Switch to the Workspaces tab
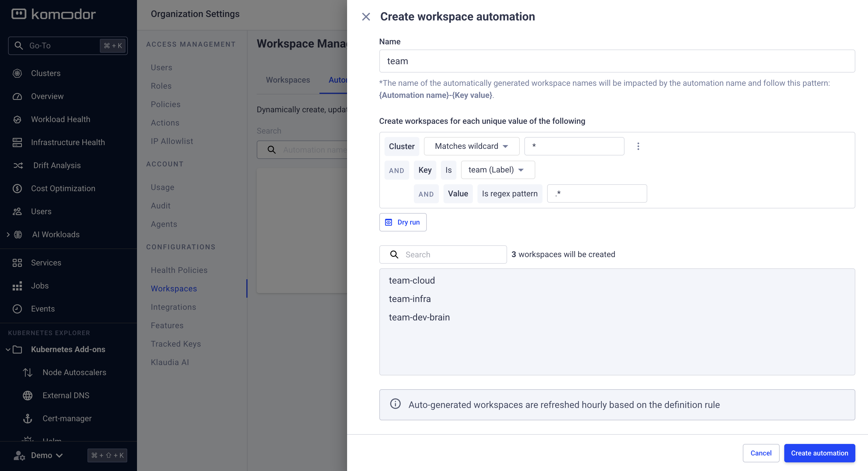 tap(288, 80)
